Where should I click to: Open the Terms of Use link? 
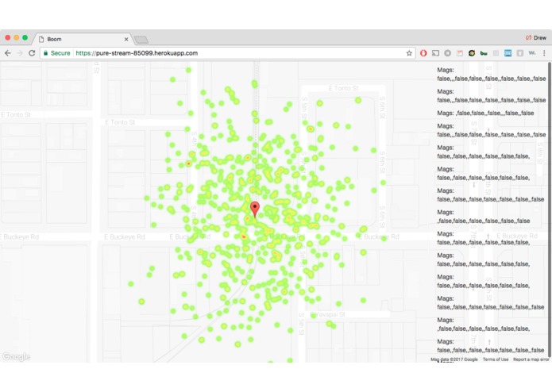coord(496,359)
